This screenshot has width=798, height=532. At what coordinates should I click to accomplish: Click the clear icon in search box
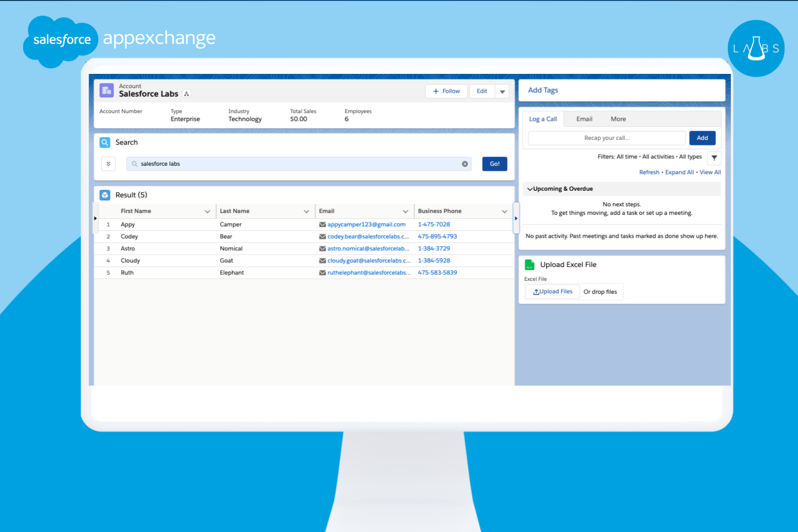(465, 164)
